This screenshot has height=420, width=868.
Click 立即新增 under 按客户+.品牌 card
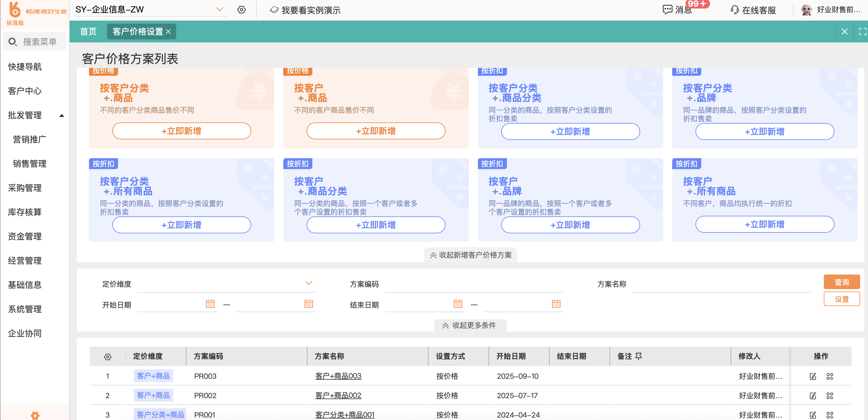(570, 225)
